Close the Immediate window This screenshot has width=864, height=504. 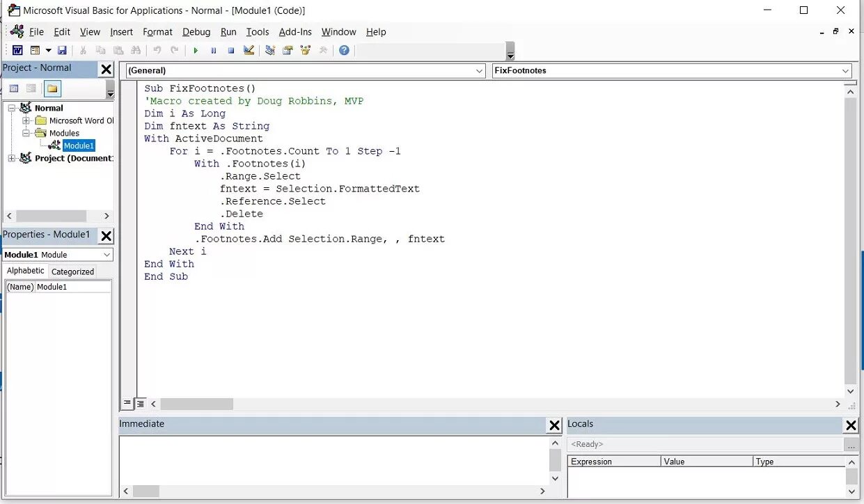point(554,425)
